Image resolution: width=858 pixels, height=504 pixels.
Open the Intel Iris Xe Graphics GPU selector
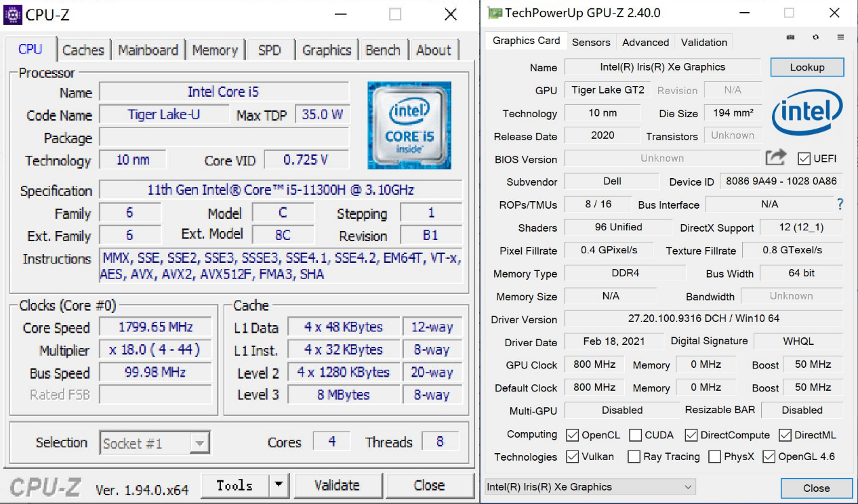[x=590, y=487]
